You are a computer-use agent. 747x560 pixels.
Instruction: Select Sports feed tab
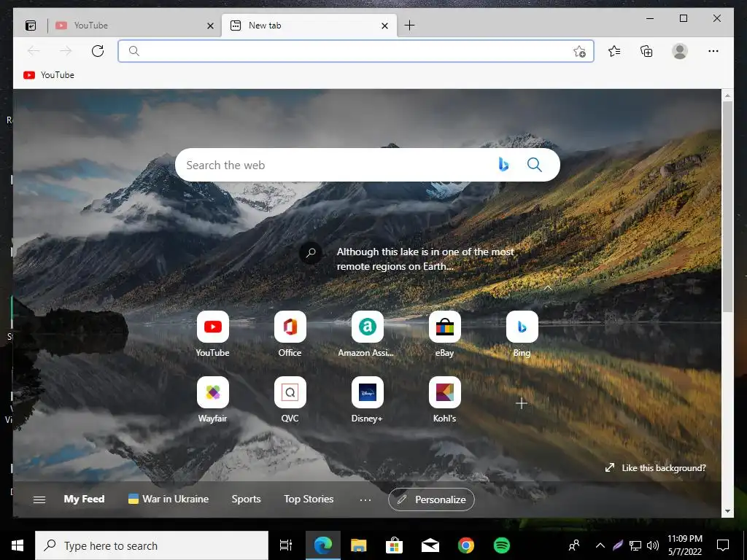[x=246, y=499]
